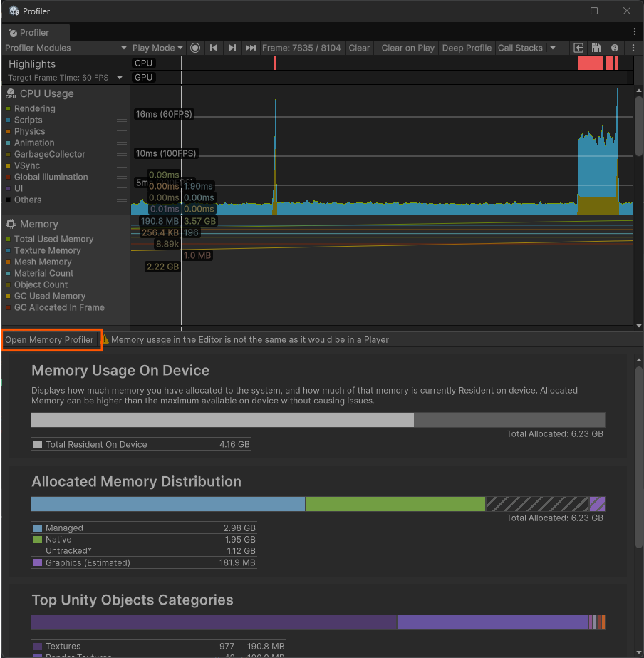Click the Open Memory Profiler button
Image resolution: width=644 pixels, height=658 pixels.
point(51,340)
